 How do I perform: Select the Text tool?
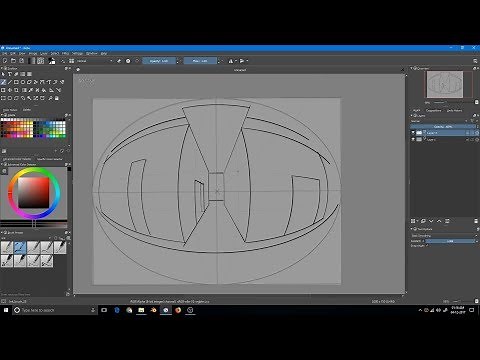tap(10, 74)
